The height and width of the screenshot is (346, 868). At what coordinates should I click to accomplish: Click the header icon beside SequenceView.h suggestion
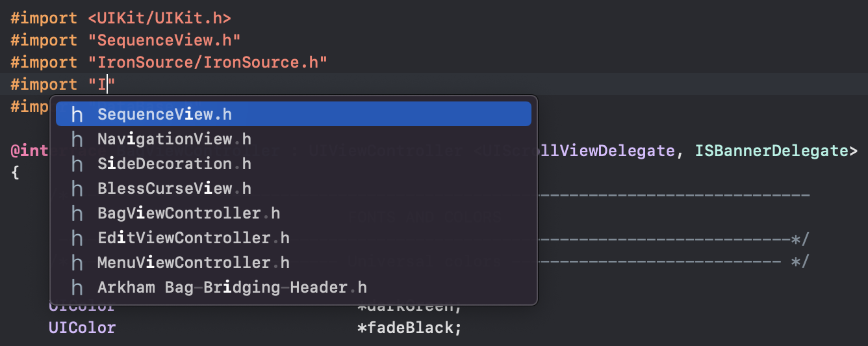pos(77,114)
